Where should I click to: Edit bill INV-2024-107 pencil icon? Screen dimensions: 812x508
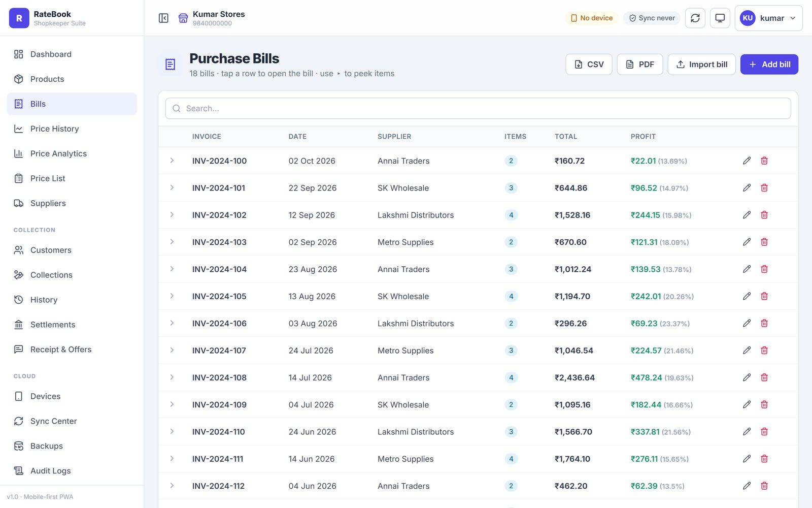[x=747, y=351]
